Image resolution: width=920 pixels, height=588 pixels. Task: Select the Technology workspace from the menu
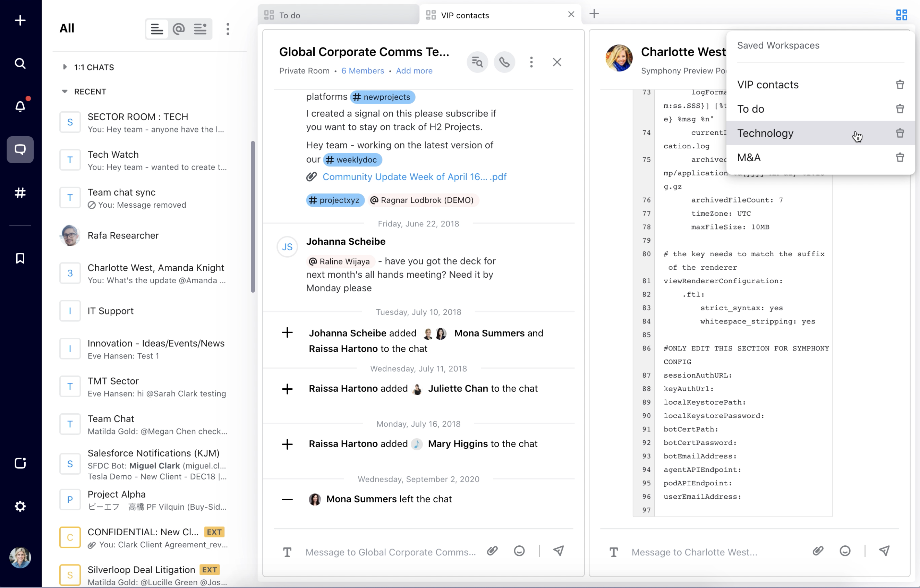click(765, 133)
